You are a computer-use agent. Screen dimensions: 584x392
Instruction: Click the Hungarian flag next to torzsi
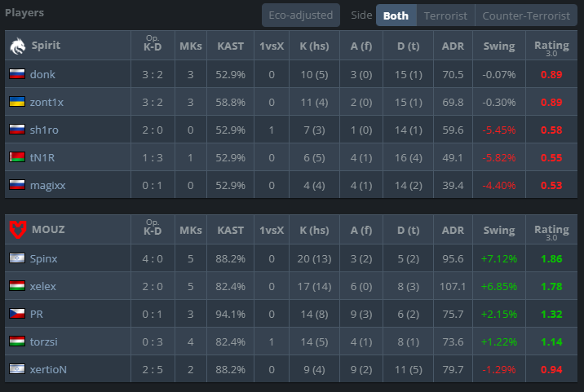pos(17,341)
